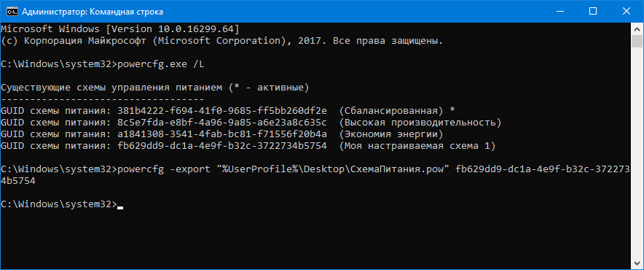The width and height of the screenshot is (644, 270).
Task: Click the Моя настраиваемая схема 1 label
Action: pyautogui.click(x=417, y=146)
